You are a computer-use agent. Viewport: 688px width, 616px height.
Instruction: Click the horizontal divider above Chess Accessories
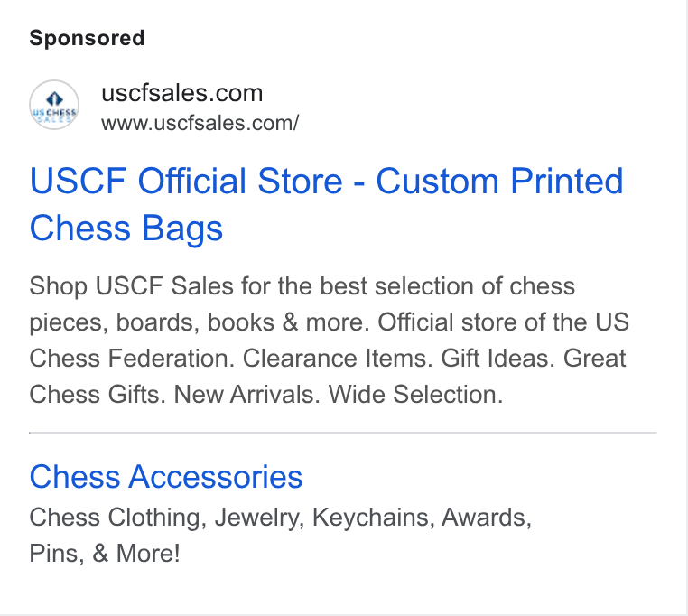(x=343, y=433)
